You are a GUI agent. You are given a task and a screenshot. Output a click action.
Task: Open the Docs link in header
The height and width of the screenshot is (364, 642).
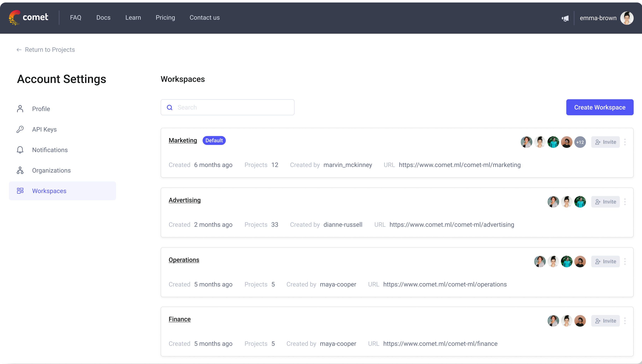[103, 18]
